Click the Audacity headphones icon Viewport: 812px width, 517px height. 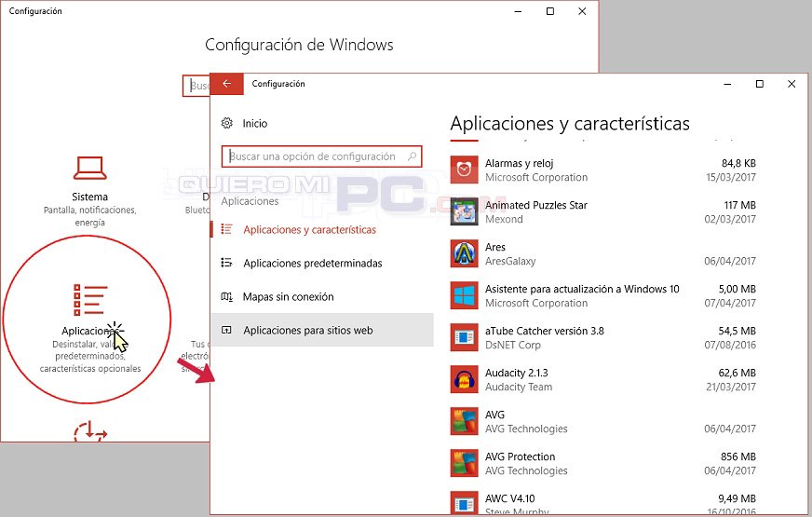(x=464, y=379)
